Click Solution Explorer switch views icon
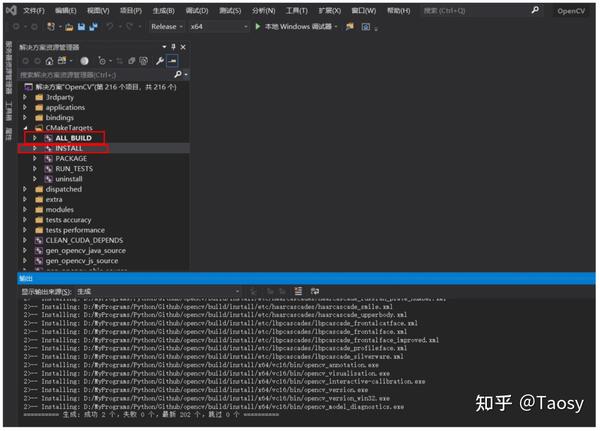 62,60
